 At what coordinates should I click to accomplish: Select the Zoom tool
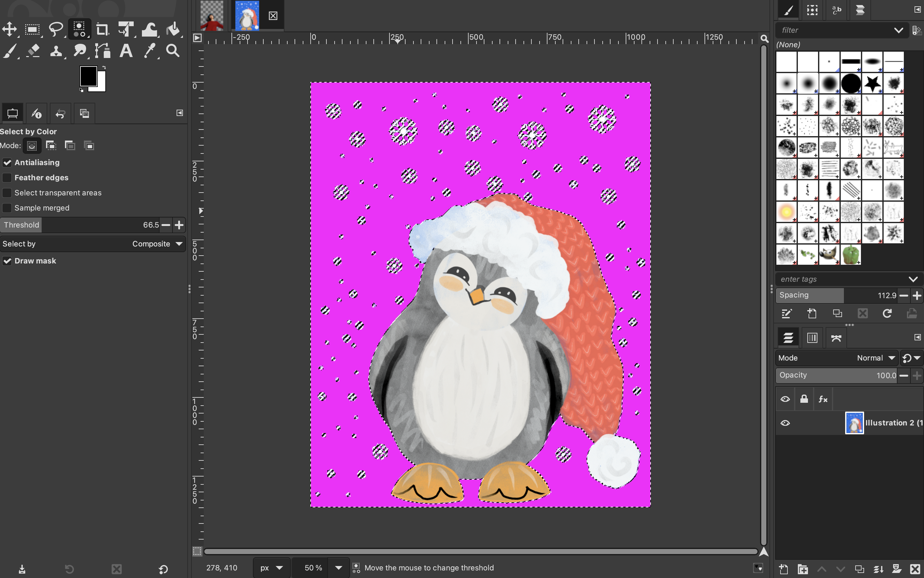click(x=173, y=50)
